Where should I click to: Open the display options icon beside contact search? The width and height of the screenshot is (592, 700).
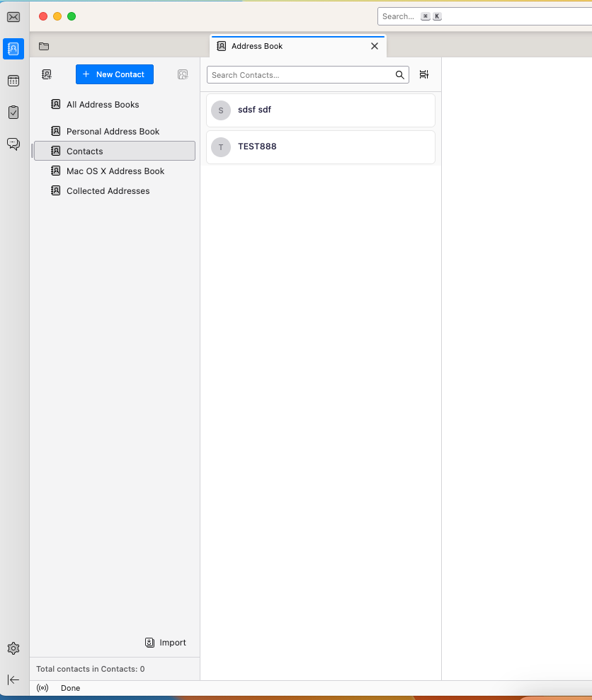tap(423, 74)
